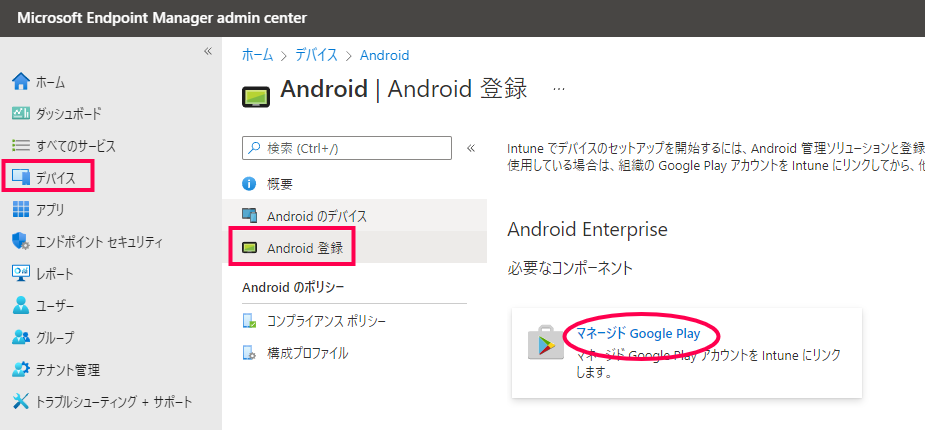Click the Android のポリシー section header
The width and height of the screenshot is (925, 430).
(x=293, y=287)
